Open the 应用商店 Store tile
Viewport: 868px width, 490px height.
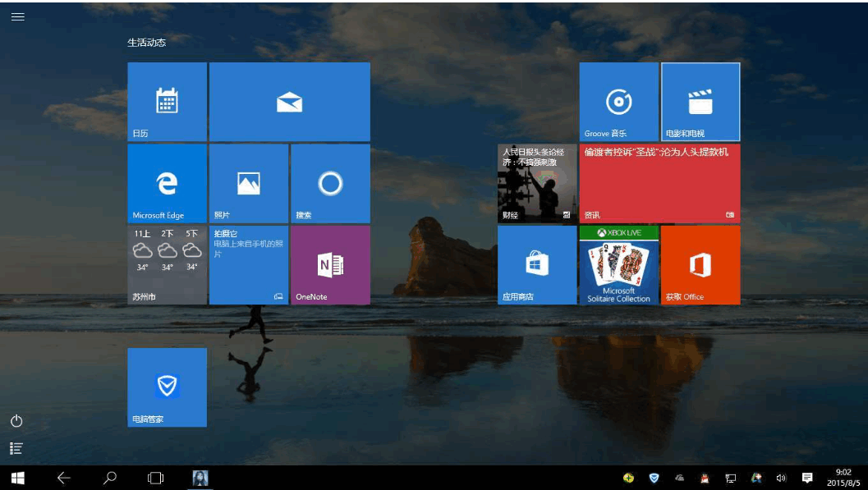[x=537, y=265]
